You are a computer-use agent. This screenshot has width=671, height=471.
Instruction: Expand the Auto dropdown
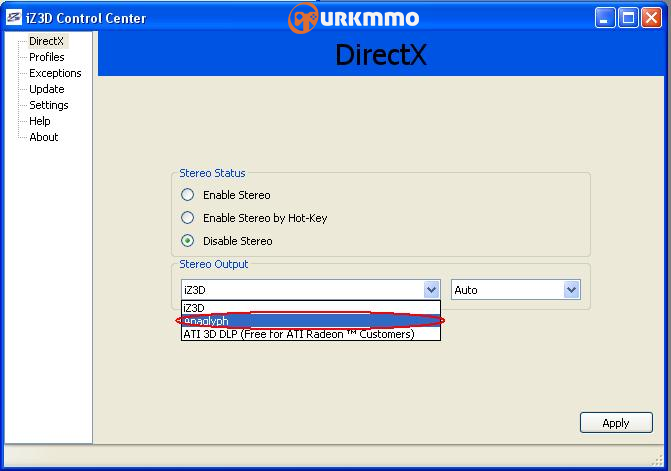571,290
